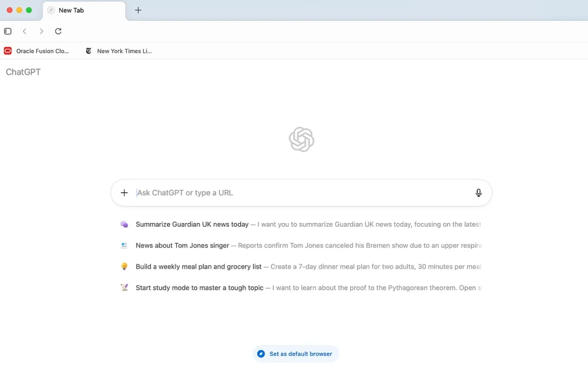Image resolution: width=588 pixels, height=373 pixels.
Task: Click the forward navigation arrow
Action: [x=41, y=31]
